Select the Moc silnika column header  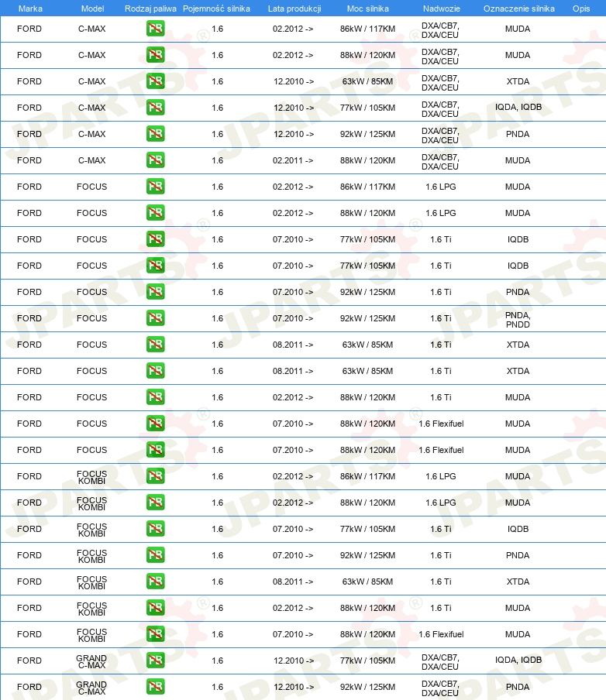click(368, 9)
